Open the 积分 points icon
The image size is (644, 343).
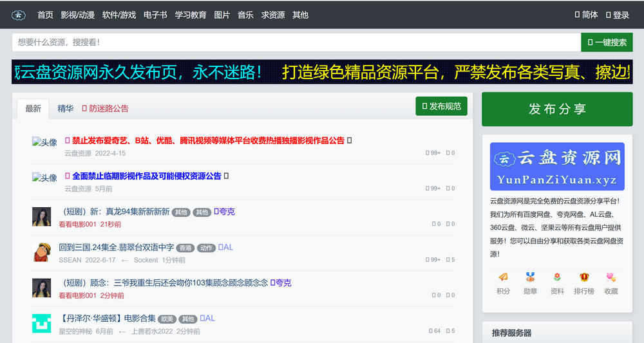coord(503,277)
